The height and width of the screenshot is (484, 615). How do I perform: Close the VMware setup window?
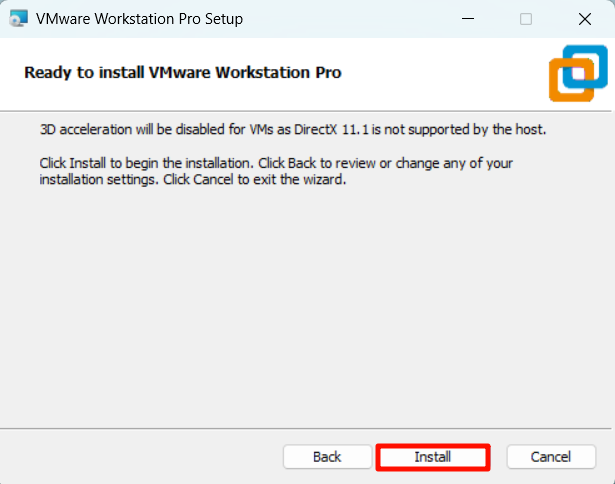583,19
